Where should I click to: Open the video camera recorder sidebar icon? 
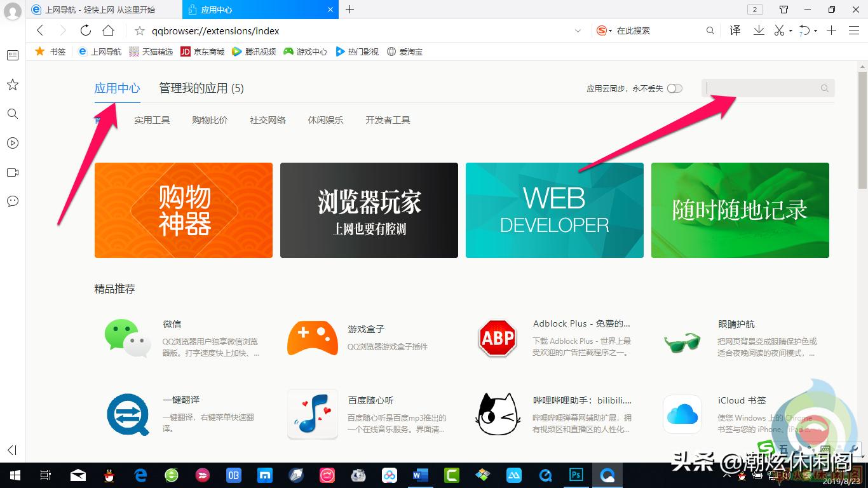[12, 172]
